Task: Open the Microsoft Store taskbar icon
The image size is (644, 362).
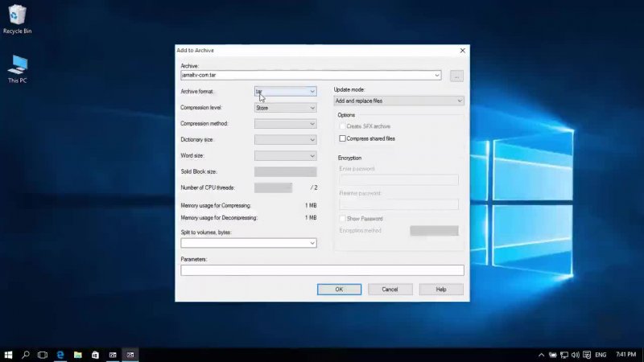Action: coord(95,354)
